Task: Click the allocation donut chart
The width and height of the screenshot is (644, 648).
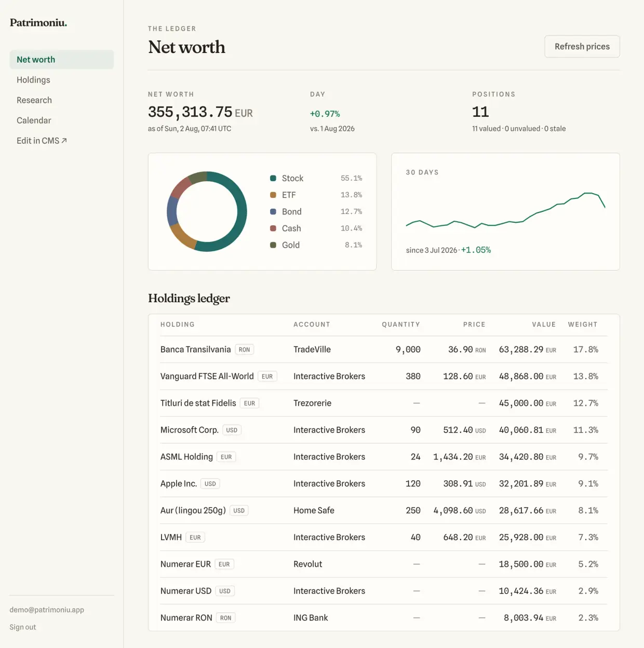Action: 207,211
